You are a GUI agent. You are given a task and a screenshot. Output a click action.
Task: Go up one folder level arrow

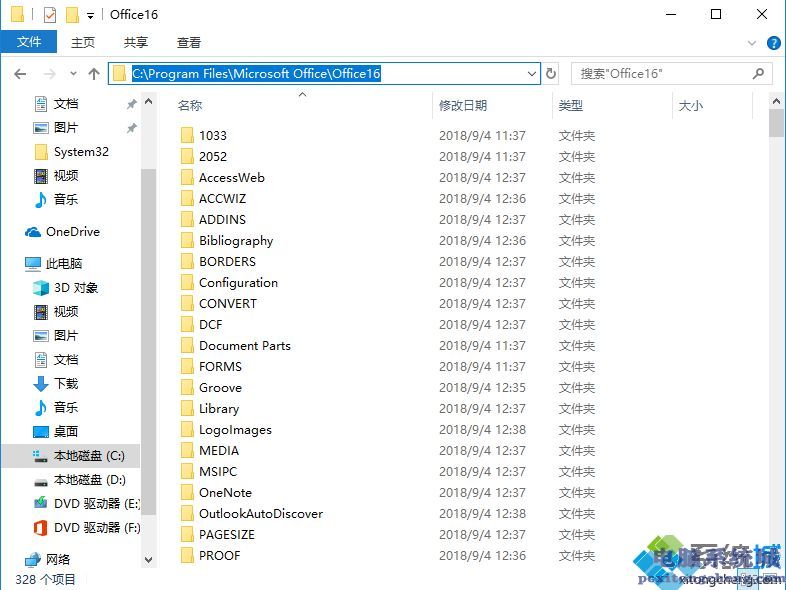pos(94,74)
